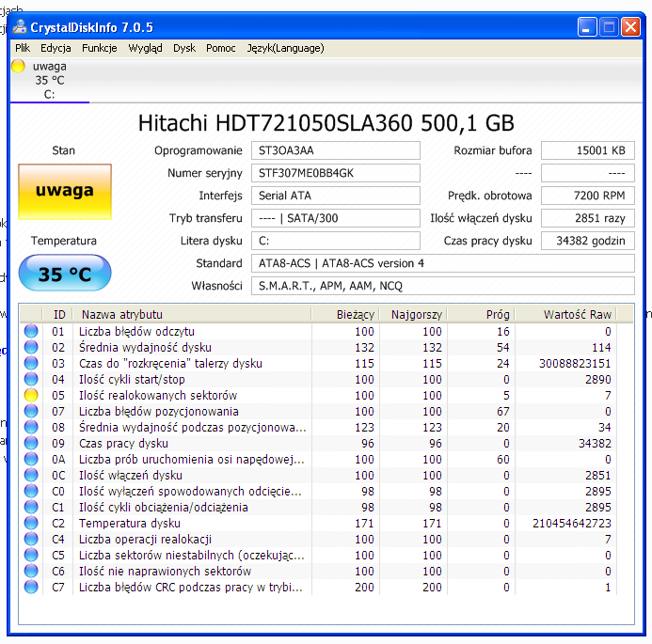Screen dimensions: 652x644
Task: Click raw value 30088823151
Action: coord(575,363)
